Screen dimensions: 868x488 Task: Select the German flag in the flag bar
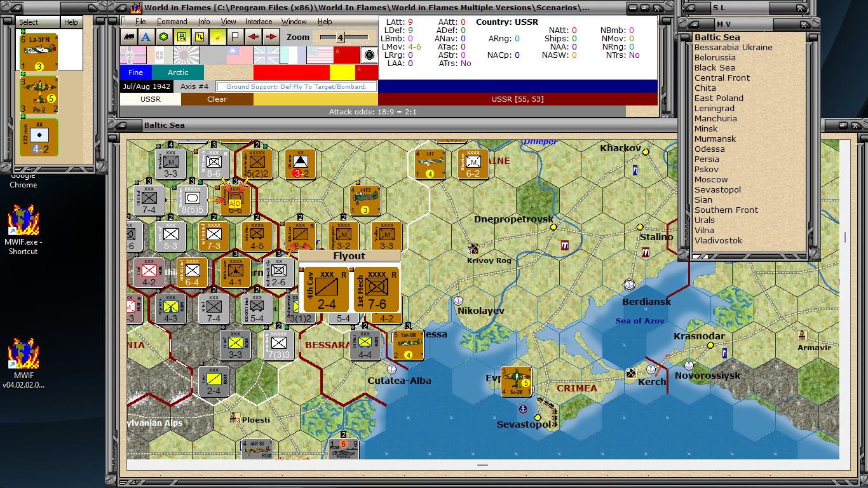point(133,55)
